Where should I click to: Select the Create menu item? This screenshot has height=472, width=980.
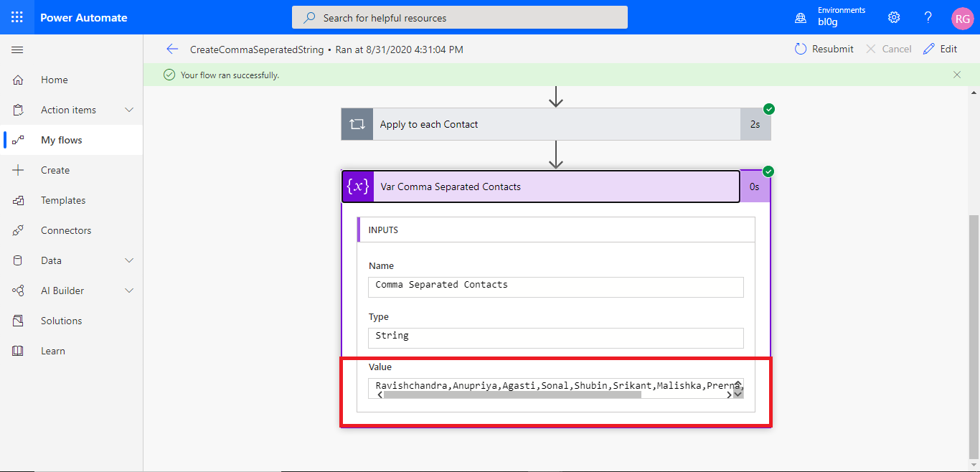click(54, 170)
